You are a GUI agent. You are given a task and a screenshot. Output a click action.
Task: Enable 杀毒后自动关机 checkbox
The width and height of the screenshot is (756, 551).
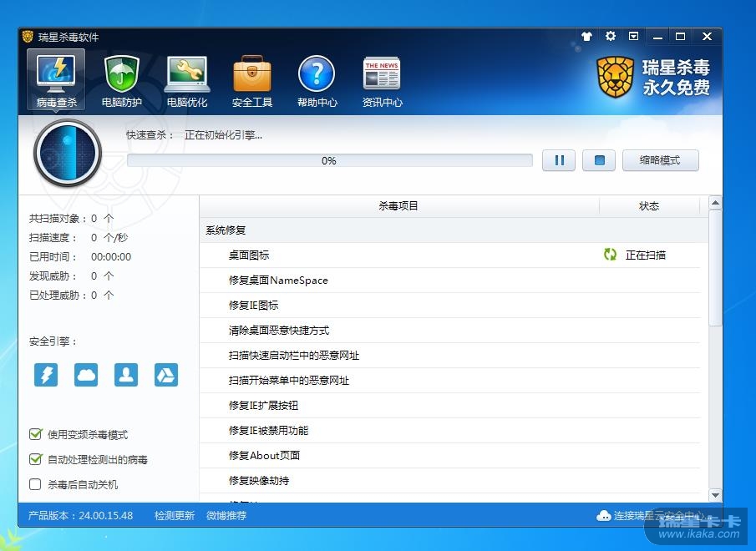pyautogui.click(x=35, y=484)
